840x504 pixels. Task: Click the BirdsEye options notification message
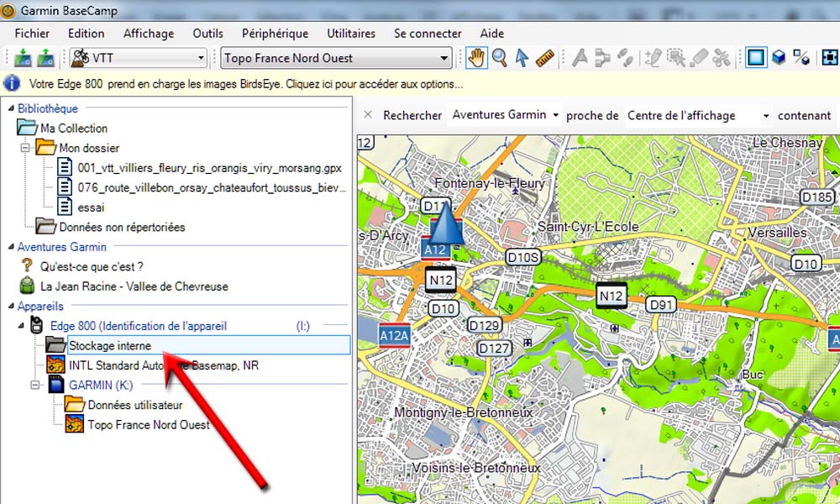click(246, 84)
